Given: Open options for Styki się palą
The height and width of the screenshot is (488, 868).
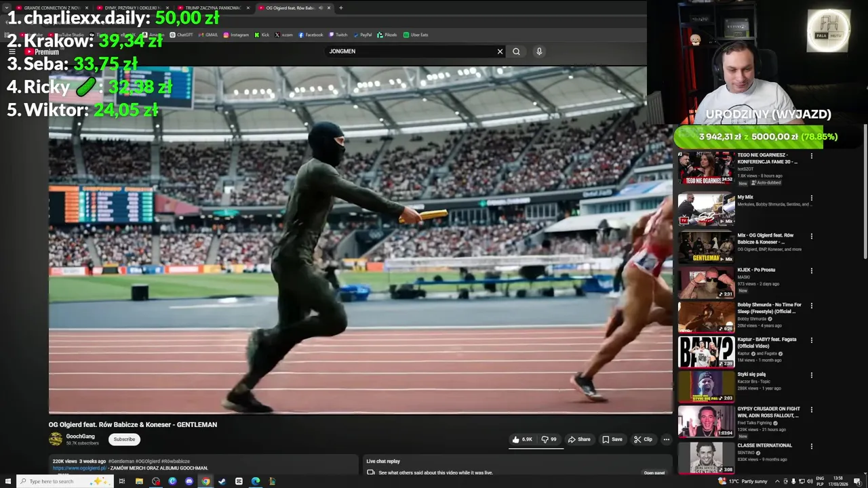Looking at the screenshot, I should (811, 375).
